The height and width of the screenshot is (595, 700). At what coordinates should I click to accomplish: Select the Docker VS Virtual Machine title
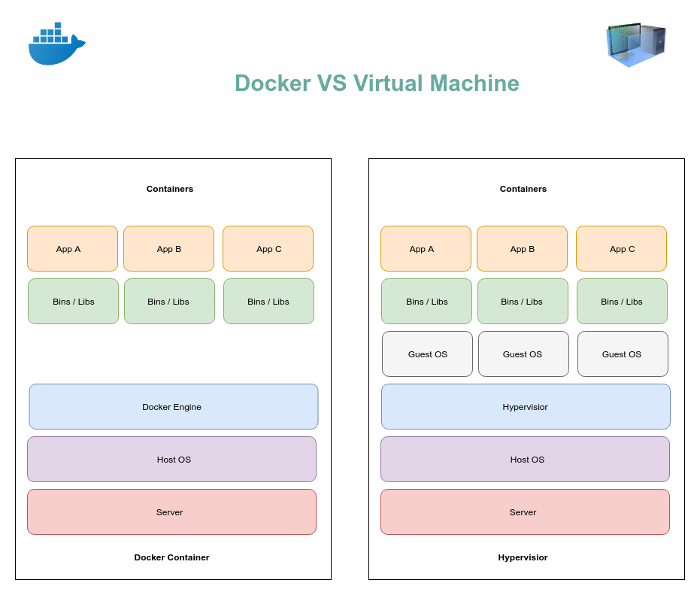click(377, 83)
